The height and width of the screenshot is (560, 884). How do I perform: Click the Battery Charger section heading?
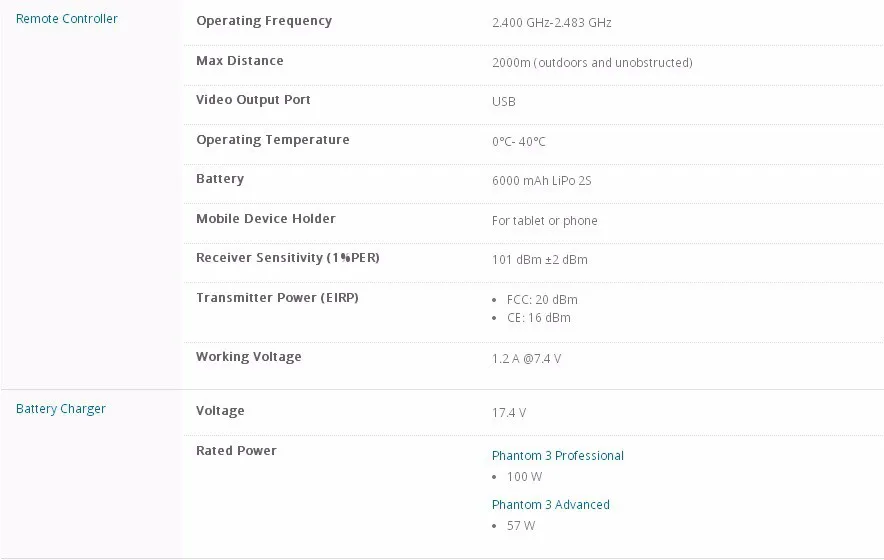click(x=61, y=409)
